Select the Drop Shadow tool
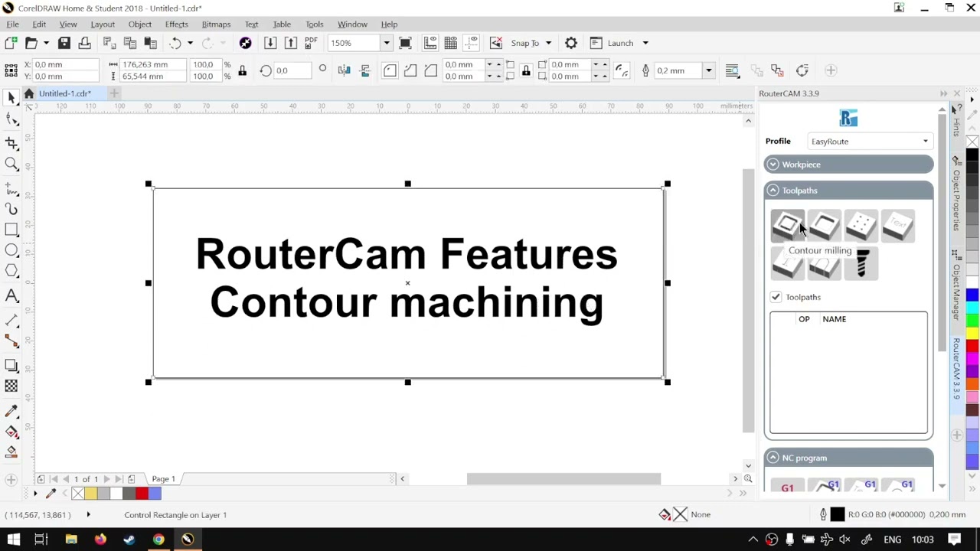This screenshot has height=551, width=980. (11, 366)
